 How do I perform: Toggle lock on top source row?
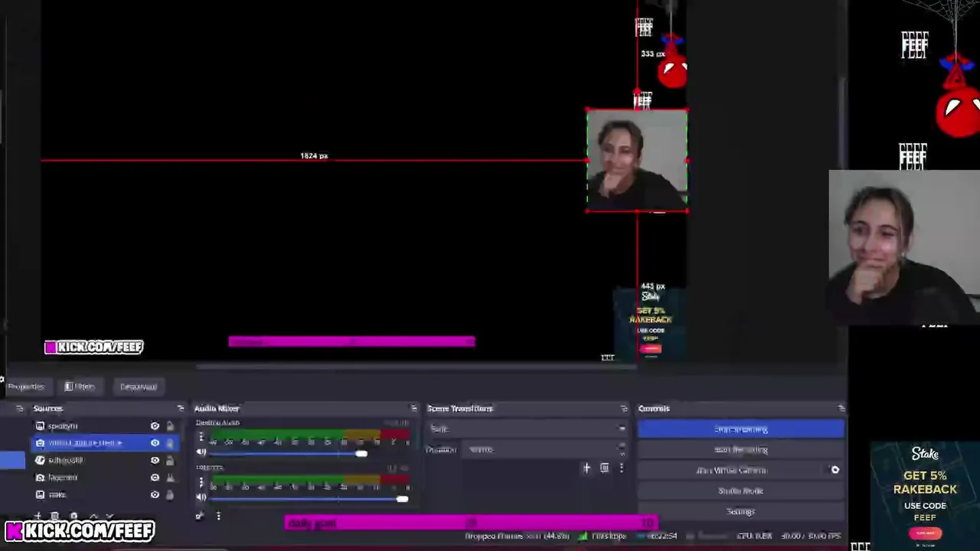(x=170, y=425)
